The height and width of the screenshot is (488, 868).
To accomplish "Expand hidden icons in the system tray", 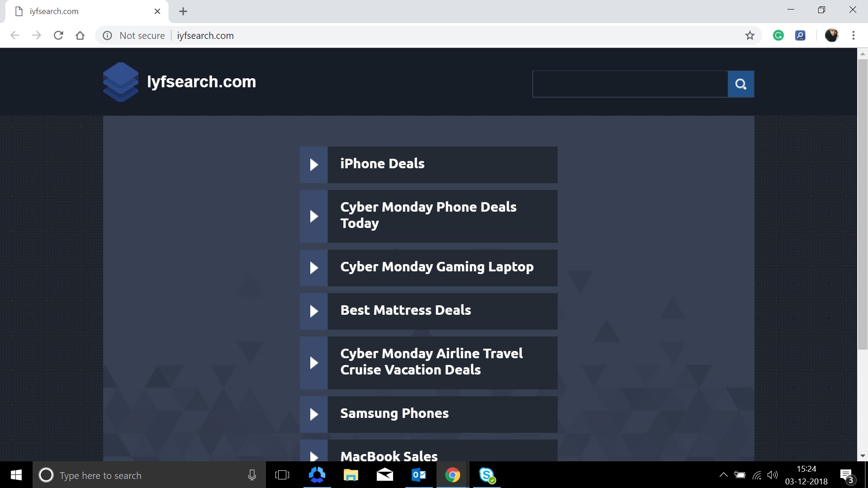I will 723,475.
